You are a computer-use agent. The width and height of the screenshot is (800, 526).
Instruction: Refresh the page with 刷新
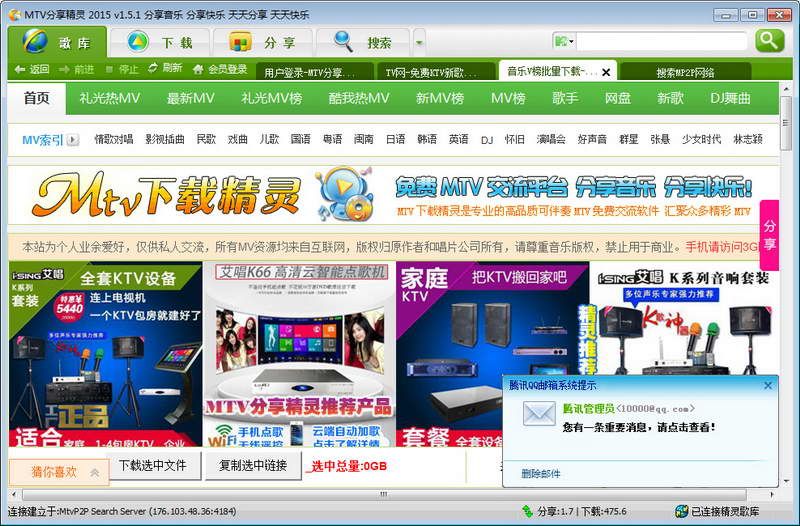[x=165, y=68]
